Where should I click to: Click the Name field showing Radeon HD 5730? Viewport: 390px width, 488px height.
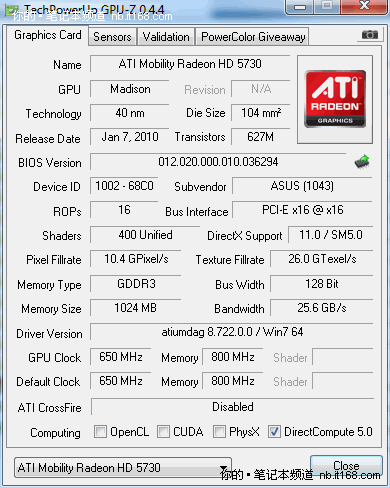tap(190, 64)
